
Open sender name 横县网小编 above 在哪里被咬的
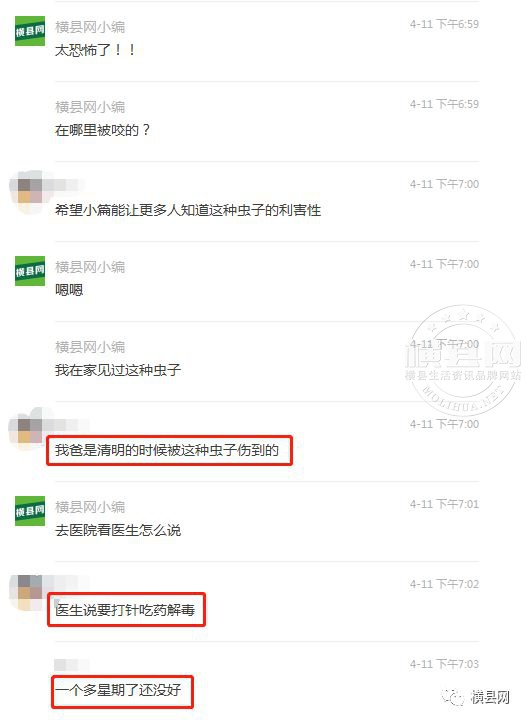[90, 107]
